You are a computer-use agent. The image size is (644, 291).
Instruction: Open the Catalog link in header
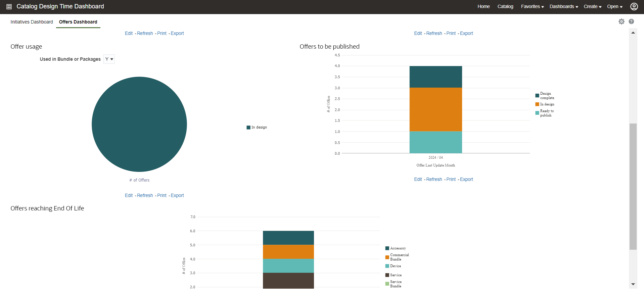[505, 6]
